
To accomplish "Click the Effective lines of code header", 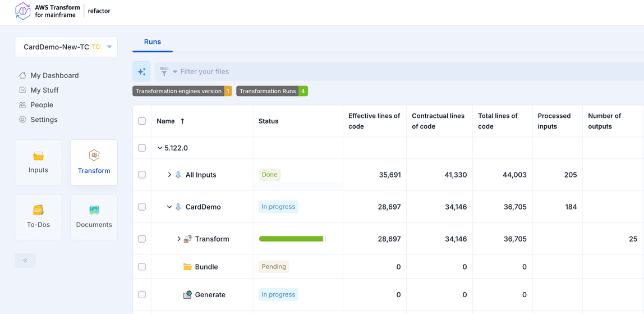I will [x=374, y=121].
